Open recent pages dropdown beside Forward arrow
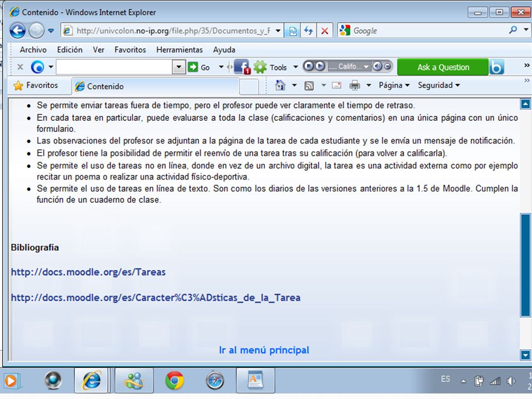Viewport: 532px width, 399px height. click(51, 30)
